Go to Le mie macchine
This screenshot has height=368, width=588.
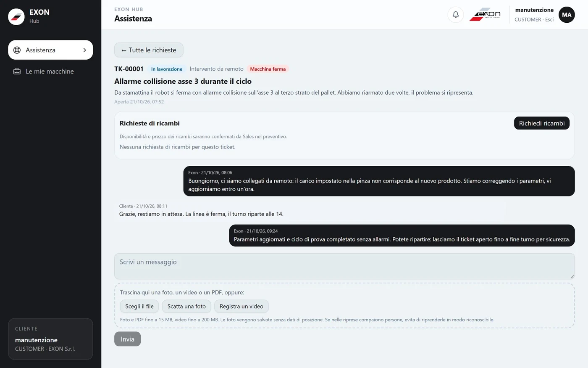point(50,71)
